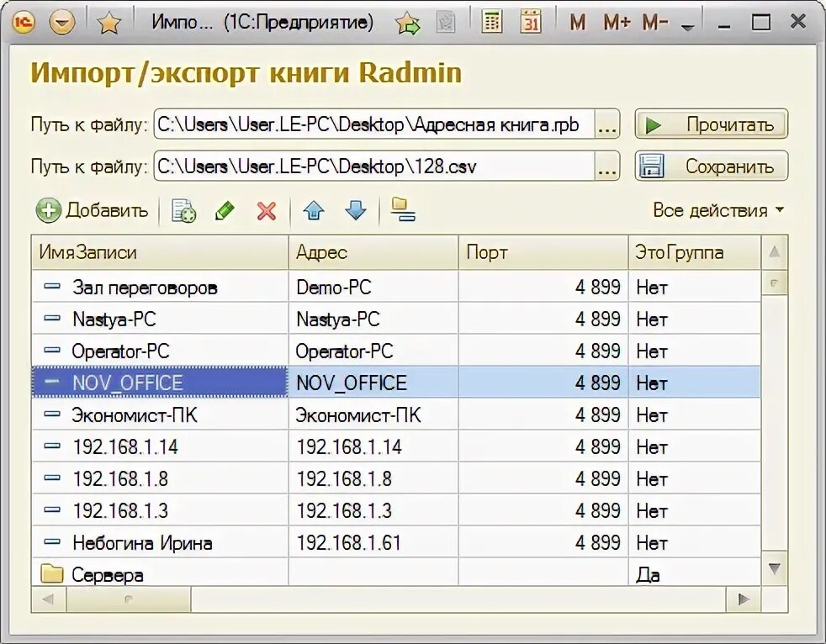Click the M- memory subtract button

(655, 23)
